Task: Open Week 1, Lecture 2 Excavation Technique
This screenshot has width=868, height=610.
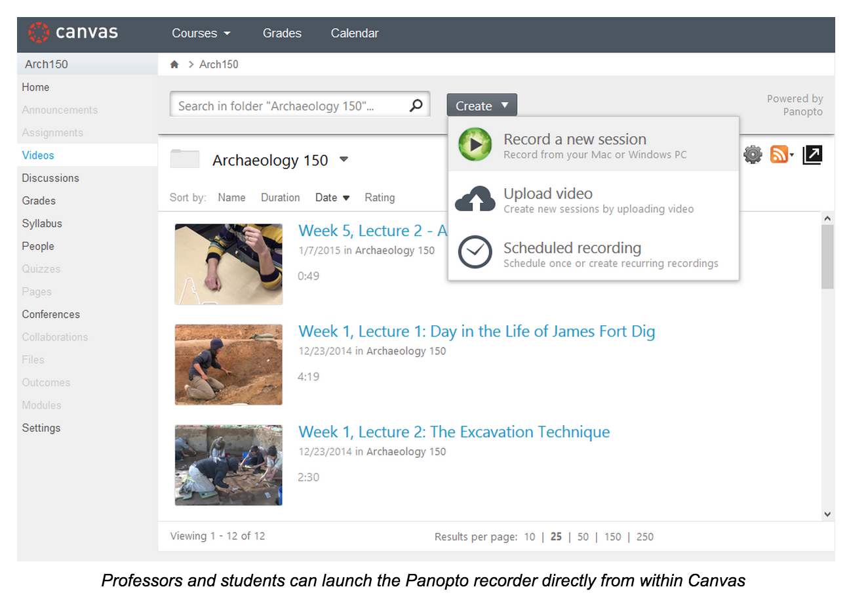Action: [454, 432]
